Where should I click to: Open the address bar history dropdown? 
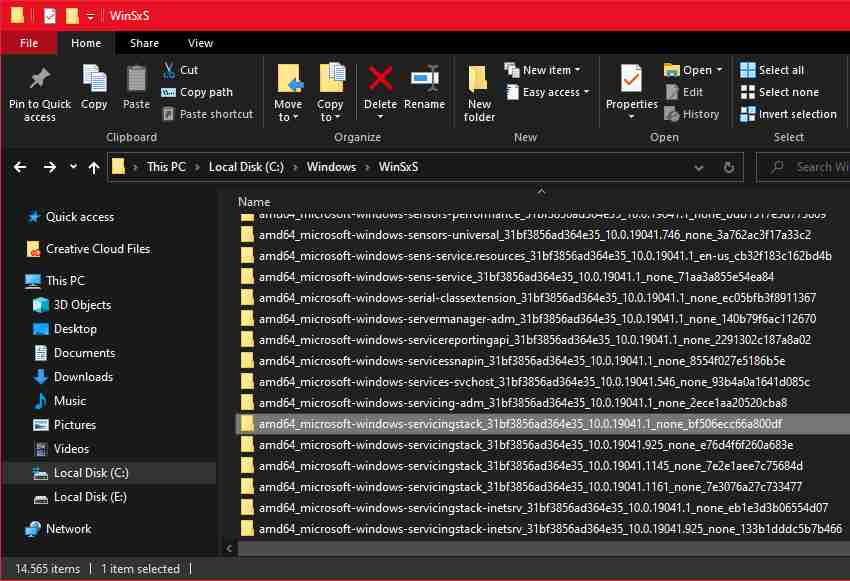699,167
